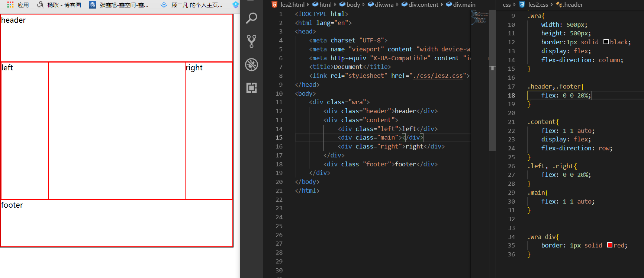Open the Search view in activity bar

point(252,18)
